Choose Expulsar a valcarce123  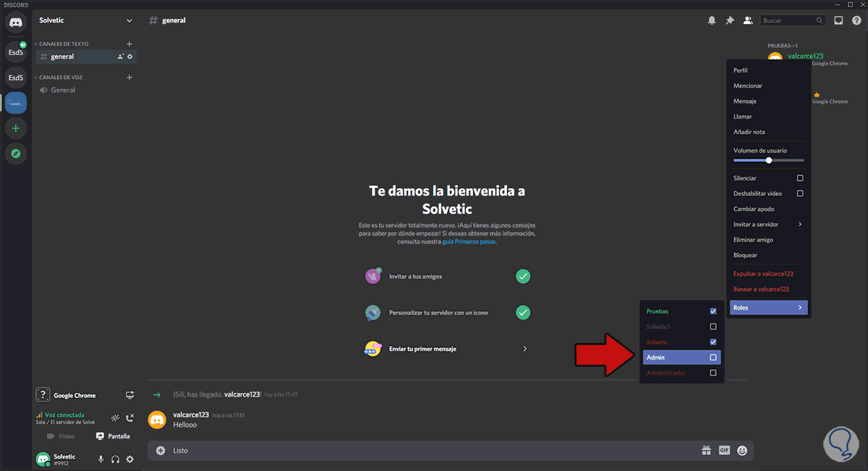[x=768, y=273]
